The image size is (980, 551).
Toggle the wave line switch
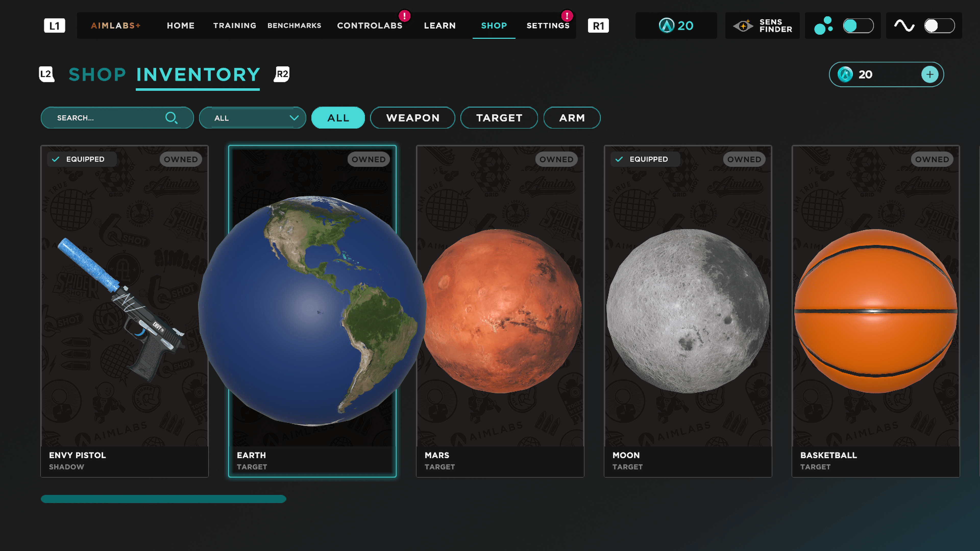point(939,26)
